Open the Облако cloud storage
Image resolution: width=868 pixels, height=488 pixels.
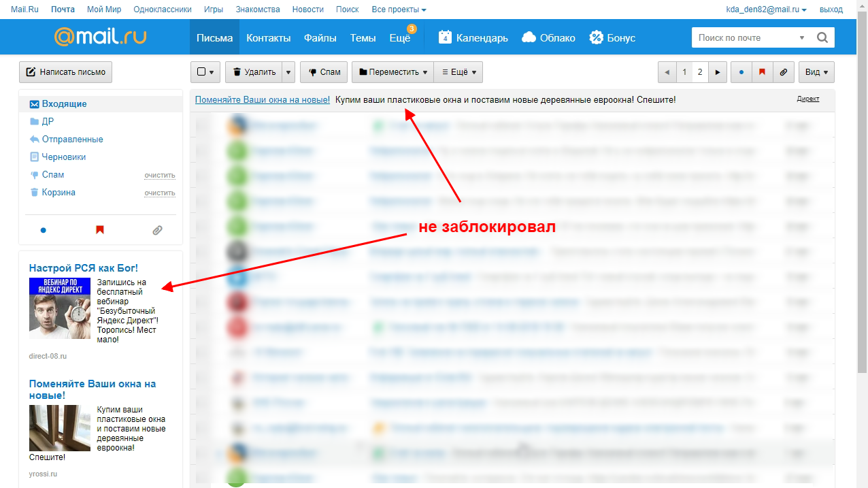(x=548, y=37)
